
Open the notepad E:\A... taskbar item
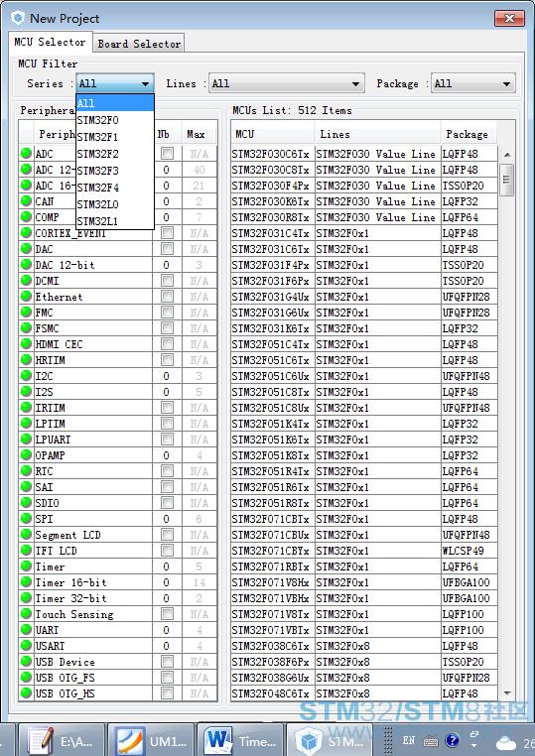pos(62,740)
